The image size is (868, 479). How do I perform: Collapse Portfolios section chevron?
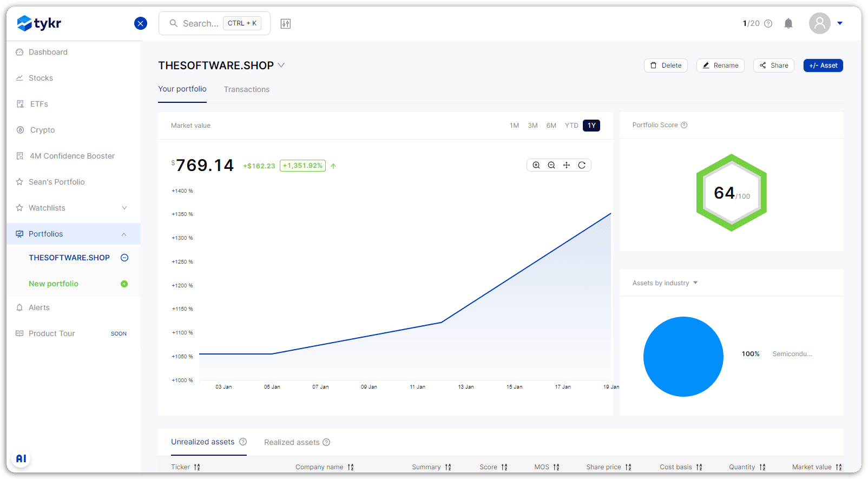coord(124,234)
